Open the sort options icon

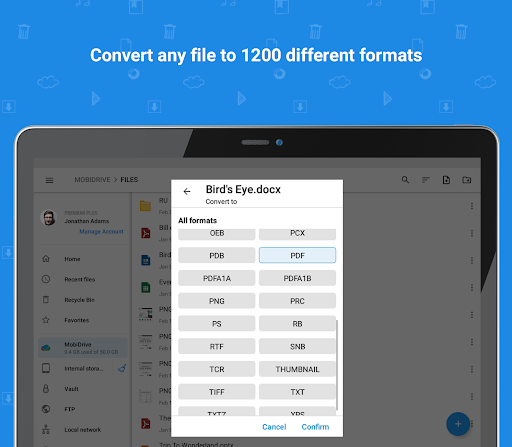coord(426,180)
